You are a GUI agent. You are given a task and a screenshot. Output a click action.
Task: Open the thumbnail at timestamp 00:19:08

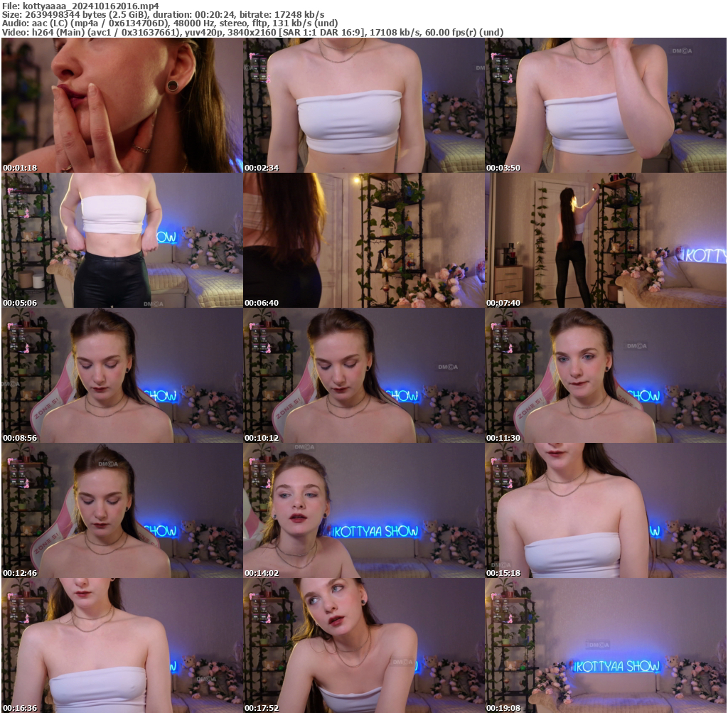(606, 645)
